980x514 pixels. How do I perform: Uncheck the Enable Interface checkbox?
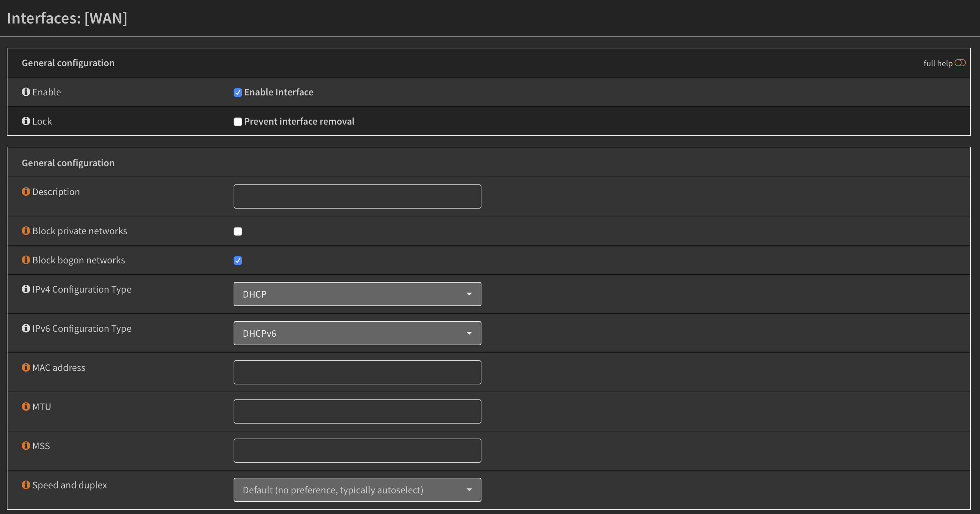(x=238, y=93)
